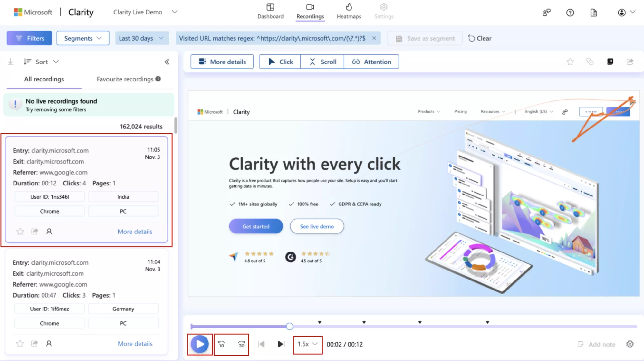Collapse the recordings list panel
Screen dimensions: 644x361
tap(167, 62)
